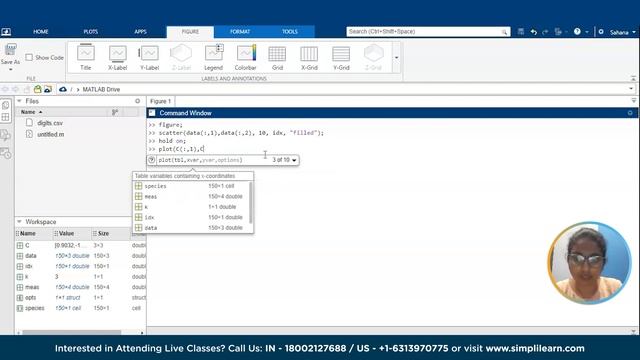Toggle the Y-Grid lines button
The height and width of the screenshot is (360, 640).
[x=341, y=58]
